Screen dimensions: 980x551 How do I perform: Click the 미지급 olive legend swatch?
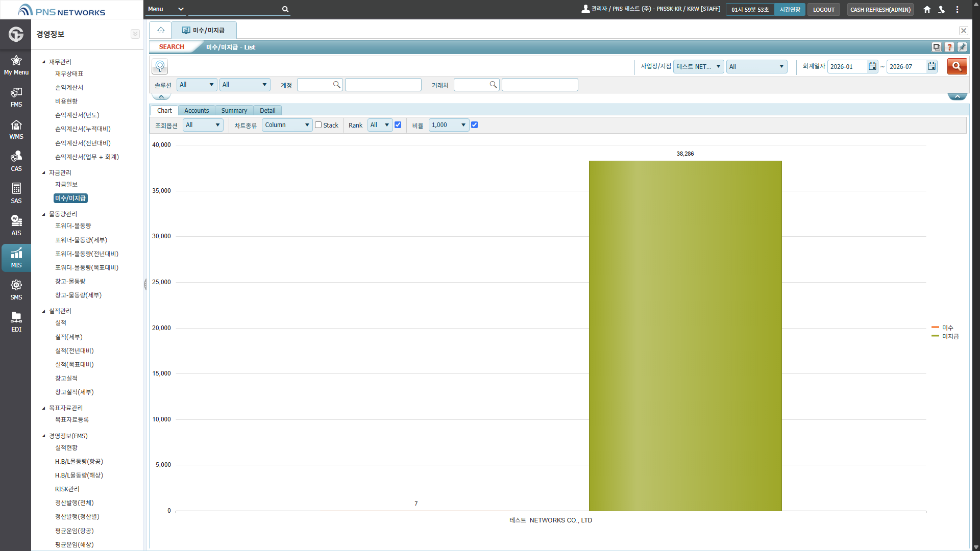click(x=935, y=336)
